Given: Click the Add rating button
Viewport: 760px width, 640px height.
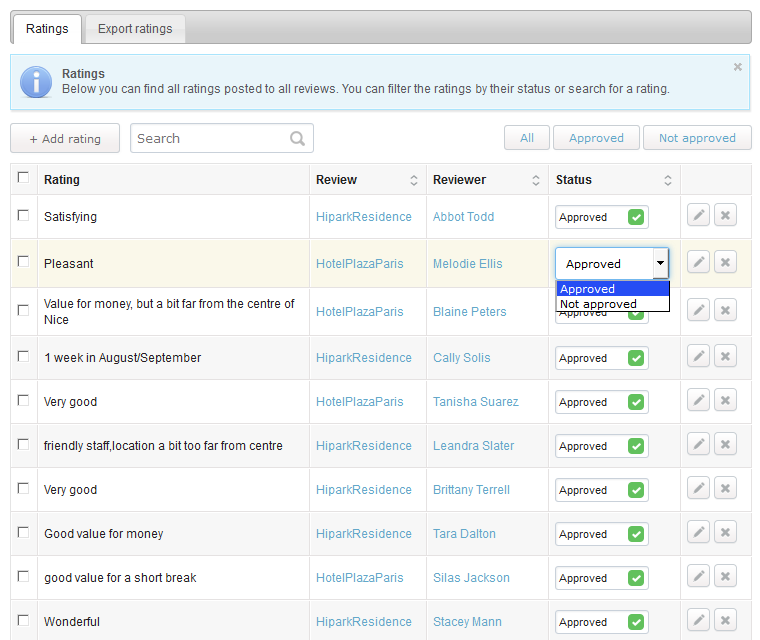Looking at the screenshot, I should pyautogui.click(x=65, y=139).
